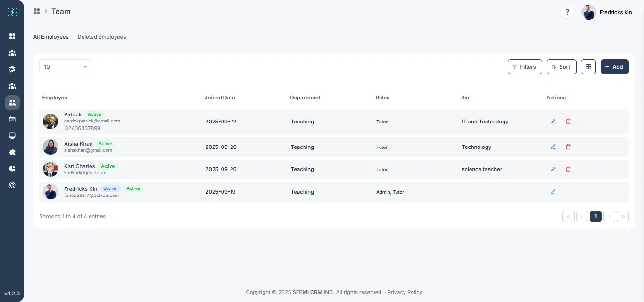Click the Employee column header
Image resolution: width=644 pixels, height=302 pixels.
point(55,98)
